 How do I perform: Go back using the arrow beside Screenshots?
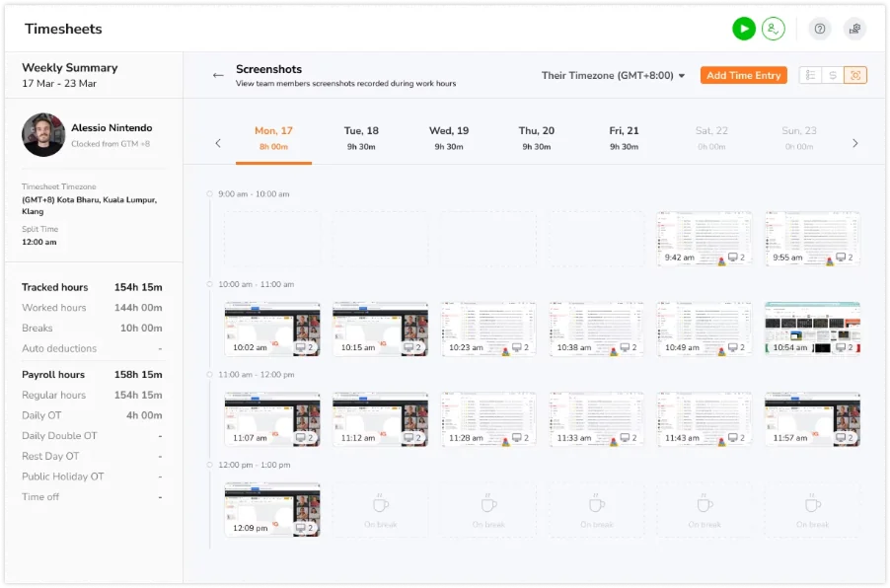click(218, 75)
